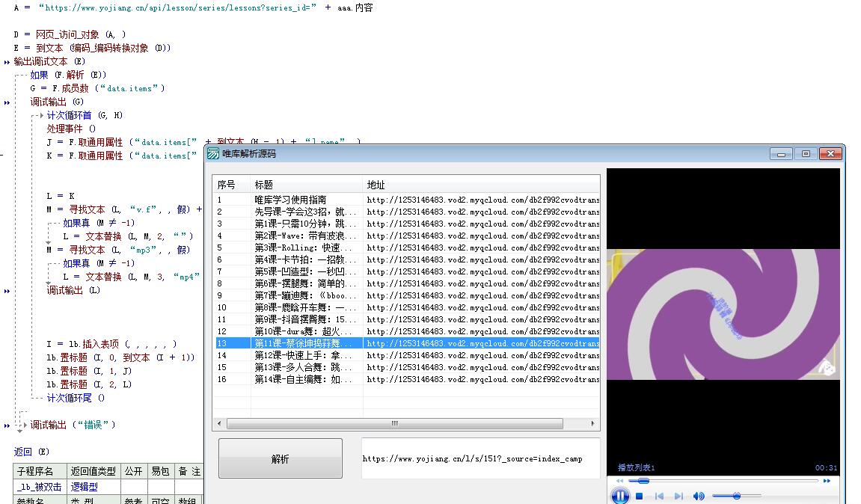The width and height of the screenshot is (861, 504).
Task: Click the URL input field with yojiang.cn
Action: 479,458
